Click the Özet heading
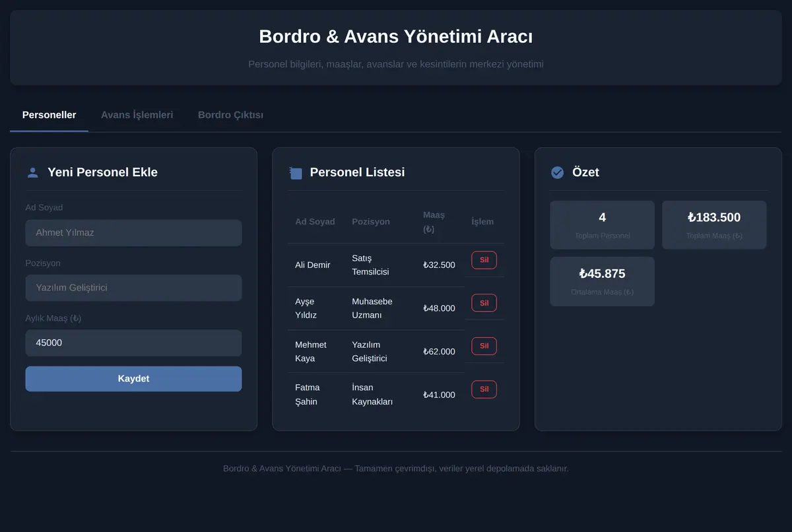792x532 pixels. pyautogui.click(x=585, y=172)
